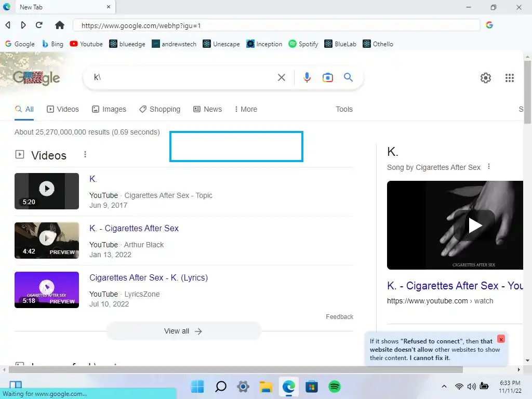Select the All results tab
532x399 pixels.
click(x=24, y=109)
